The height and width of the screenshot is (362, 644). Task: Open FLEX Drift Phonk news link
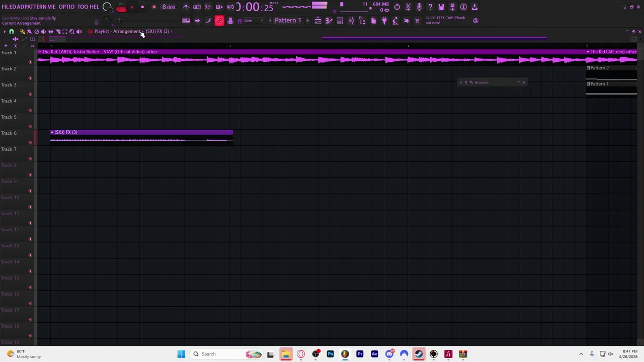(x=445, y=20)
